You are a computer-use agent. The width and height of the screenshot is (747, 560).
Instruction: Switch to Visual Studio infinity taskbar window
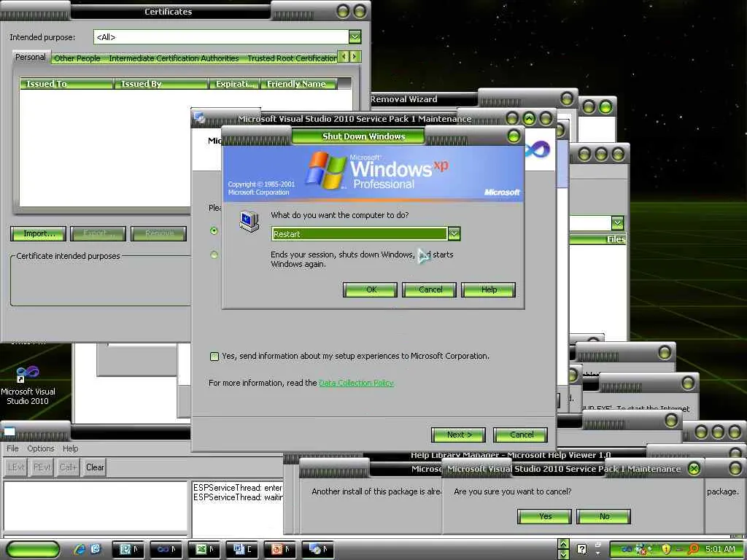166,549
